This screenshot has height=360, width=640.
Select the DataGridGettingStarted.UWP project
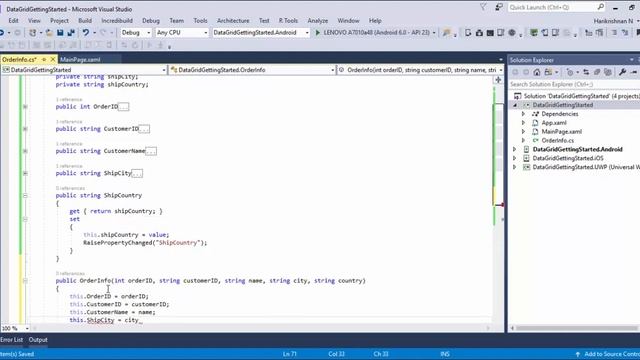click(586, 167)
